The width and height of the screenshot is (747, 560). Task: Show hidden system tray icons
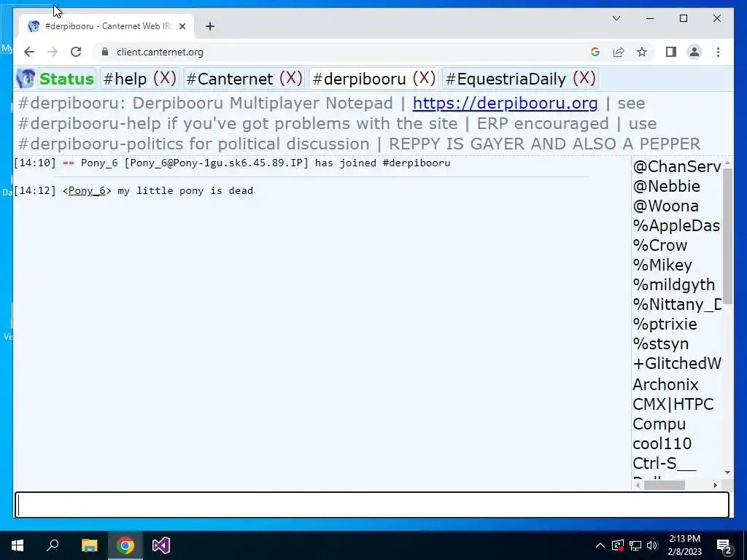tap(600, 545)
